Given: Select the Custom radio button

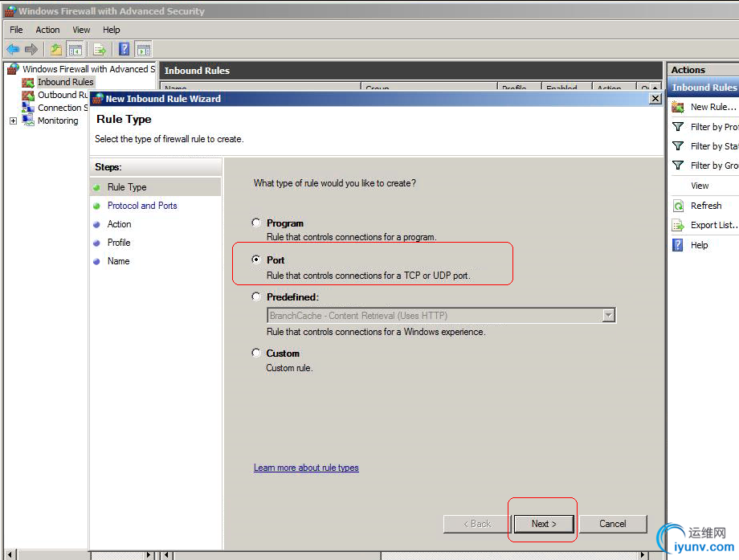Looking at the screenshot, I should 256,353.
